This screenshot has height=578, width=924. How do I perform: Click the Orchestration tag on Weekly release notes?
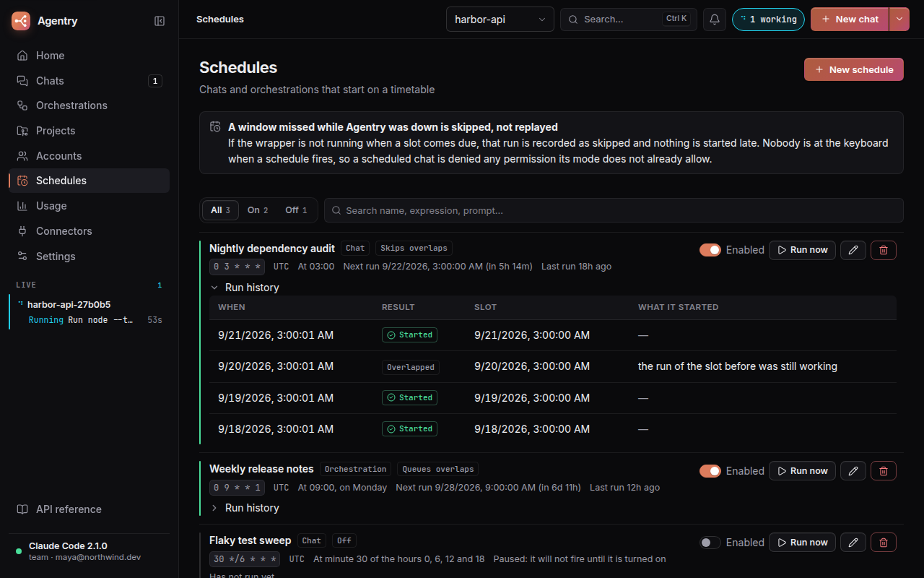[356, 470]
